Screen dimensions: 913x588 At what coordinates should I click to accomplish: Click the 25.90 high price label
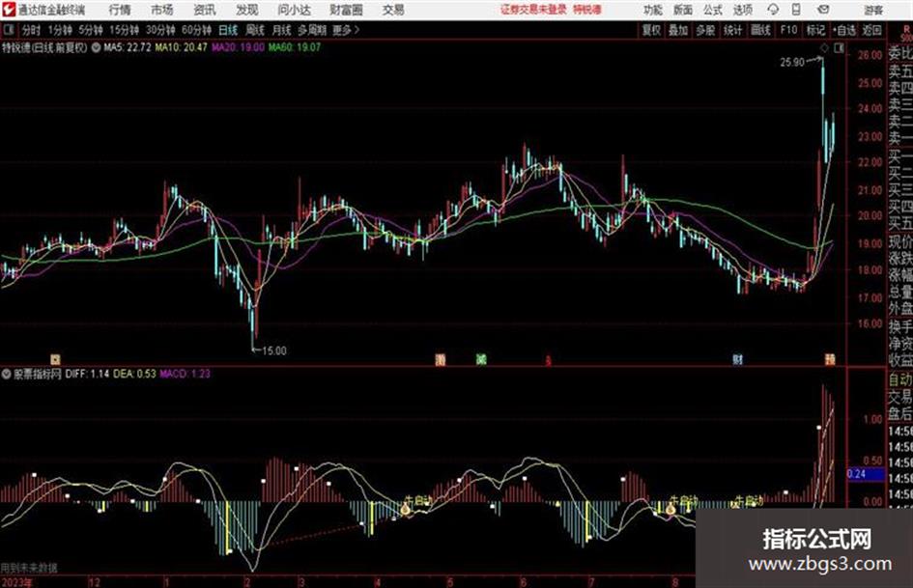pos(792,63)
